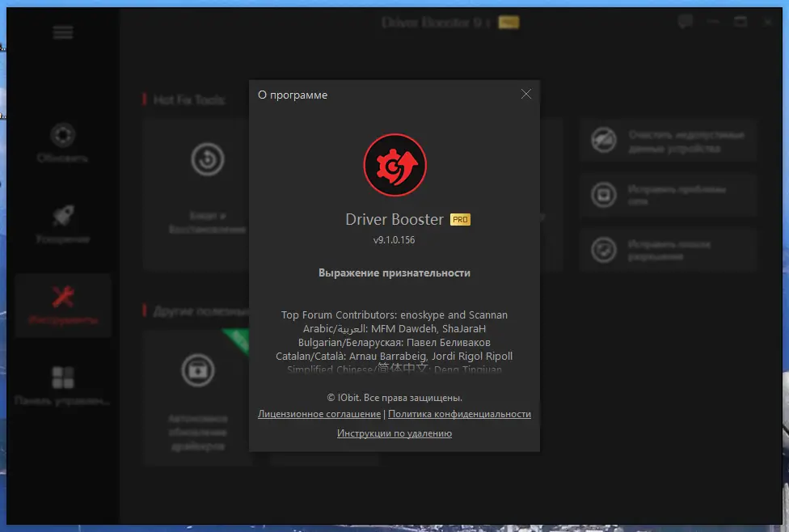Image resolution: width=789 pixels, height=532 pixels.
Task: Launch the Очистить недопустимые данные устройства tool
Action: pos(668,140)
